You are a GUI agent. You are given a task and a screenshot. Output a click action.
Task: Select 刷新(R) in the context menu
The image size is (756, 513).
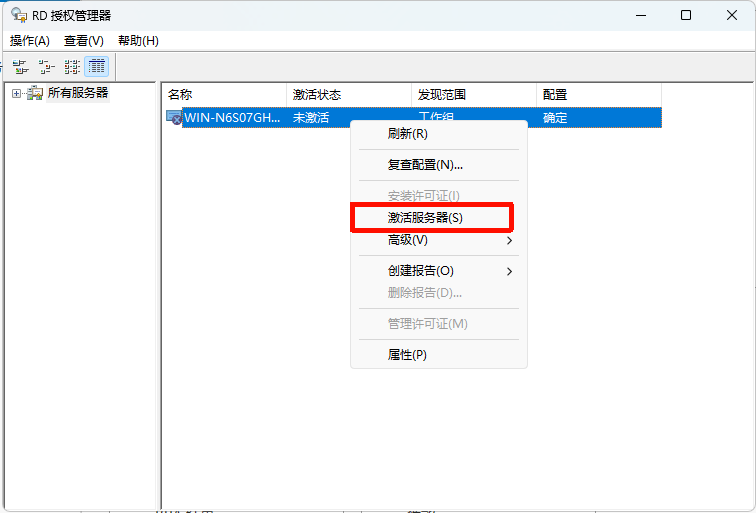(407, 134)
